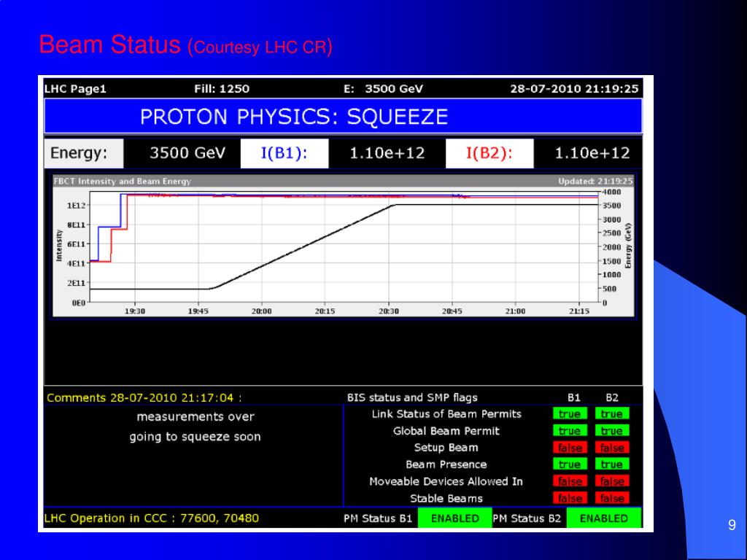Image resolution: width=747 pixels, height=560 pixels.
Task: Click the "19:45" time axis label
Action: coord(198,311)
